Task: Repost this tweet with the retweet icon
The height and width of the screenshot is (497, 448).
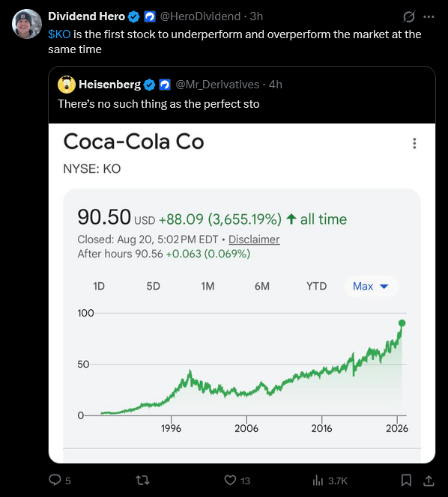Action: tap(143, 481)
